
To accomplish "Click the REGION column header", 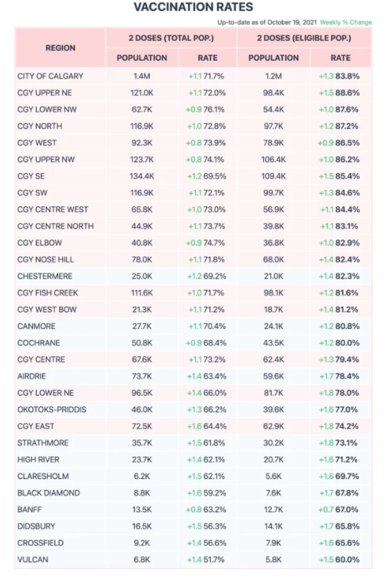I will click(60, 48).
